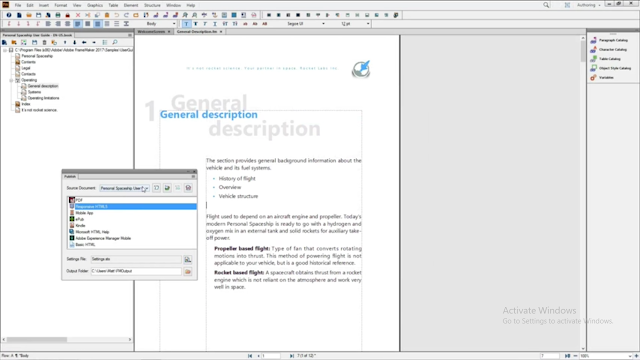Collapse the Operating folder in book tree

11,80
